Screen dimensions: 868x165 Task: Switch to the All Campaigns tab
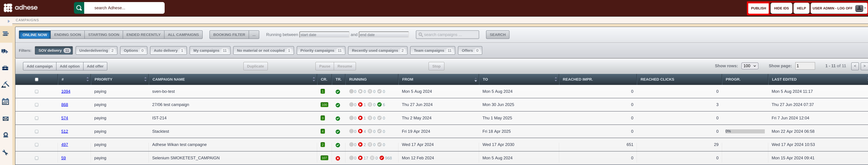pyautogui.click(x=183, y=35)
